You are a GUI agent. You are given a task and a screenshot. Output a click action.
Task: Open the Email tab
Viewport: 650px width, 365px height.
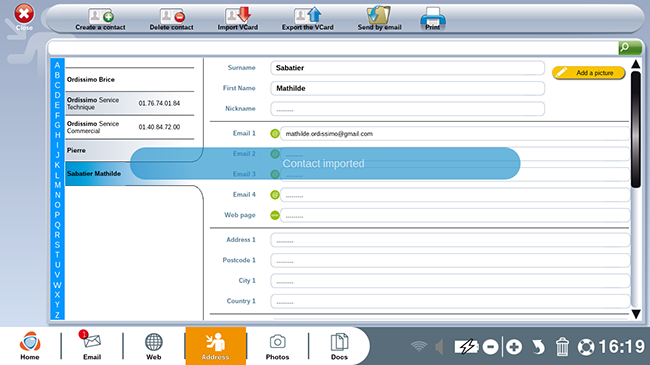92,346
